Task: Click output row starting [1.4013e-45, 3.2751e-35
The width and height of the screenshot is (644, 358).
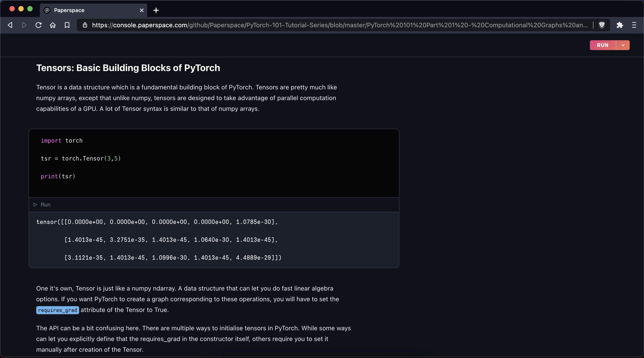Action: [171, 240]
